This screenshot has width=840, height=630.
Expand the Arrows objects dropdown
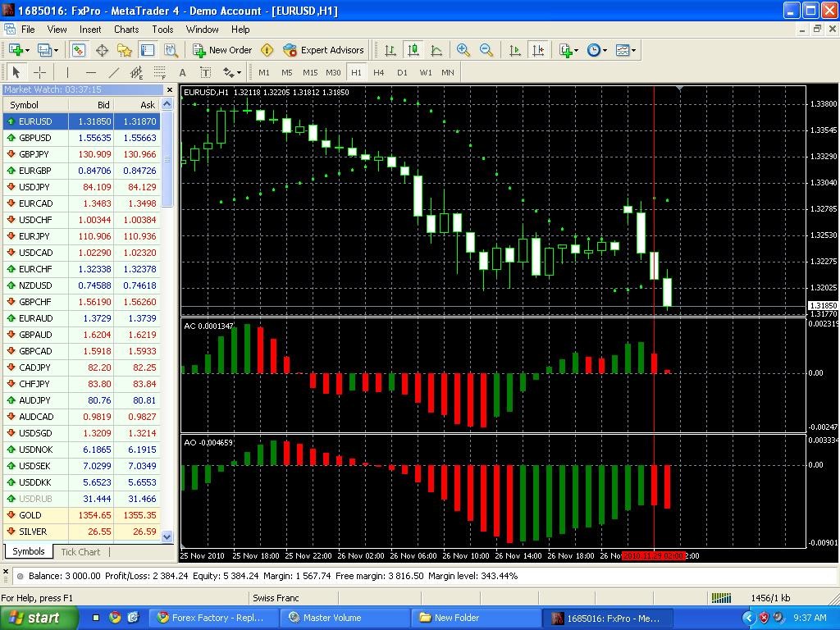click(232, 72)
